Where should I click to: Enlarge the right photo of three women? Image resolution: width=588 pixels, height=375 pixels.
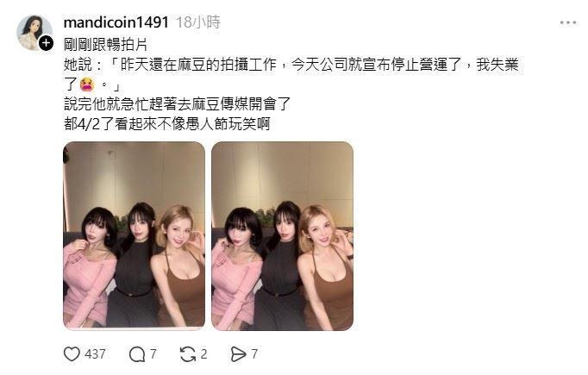283,236
